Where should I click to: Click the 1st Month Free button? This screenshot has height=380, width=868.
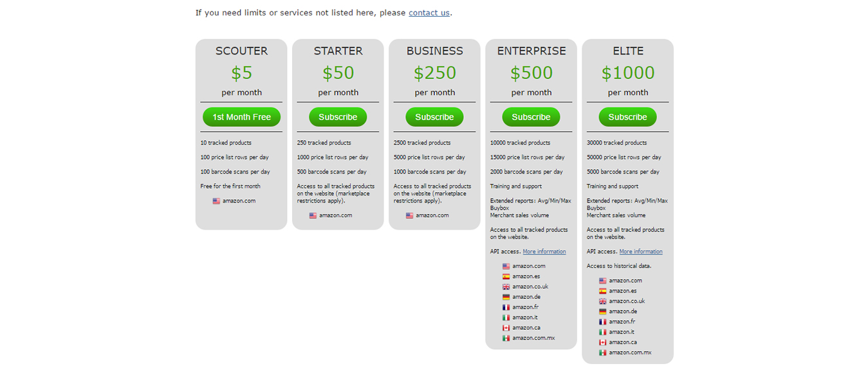(x=241, y=117)
